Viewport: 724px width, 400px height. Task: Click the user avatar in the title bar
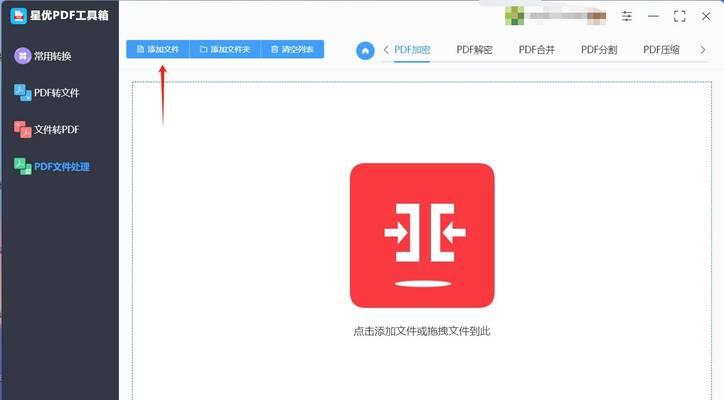(x=514, y=16)
